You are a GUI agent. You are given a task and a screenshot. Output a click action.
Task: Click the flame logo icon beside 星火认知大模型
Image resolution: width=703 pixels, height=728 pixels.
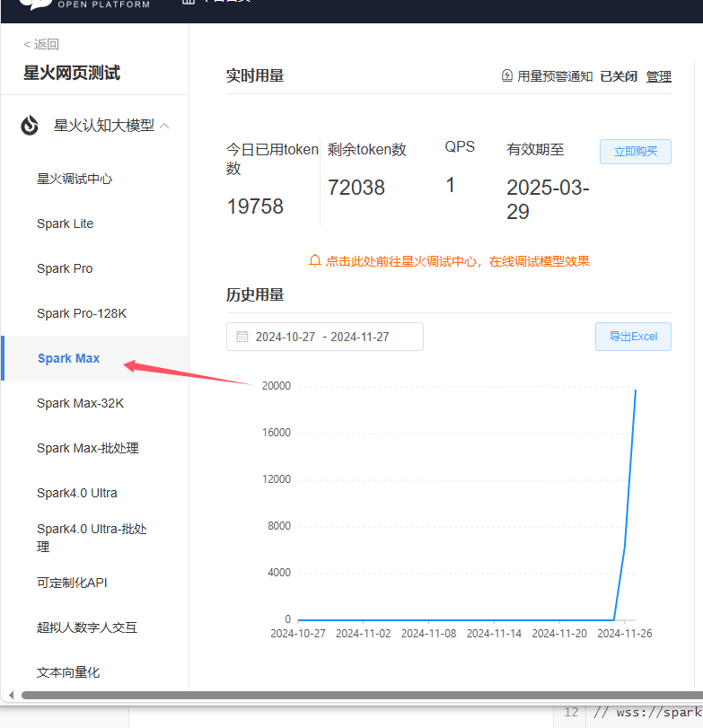pos(30,126)
